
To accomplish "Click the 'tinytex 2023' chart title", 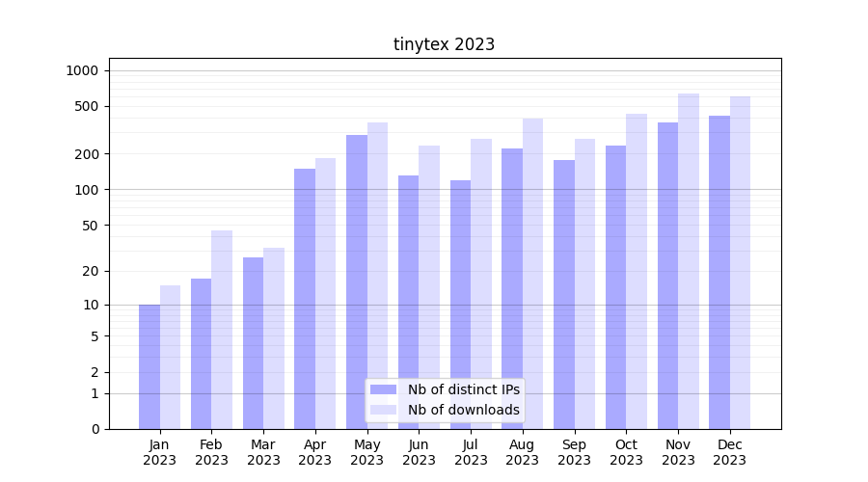I will [444, 44].
